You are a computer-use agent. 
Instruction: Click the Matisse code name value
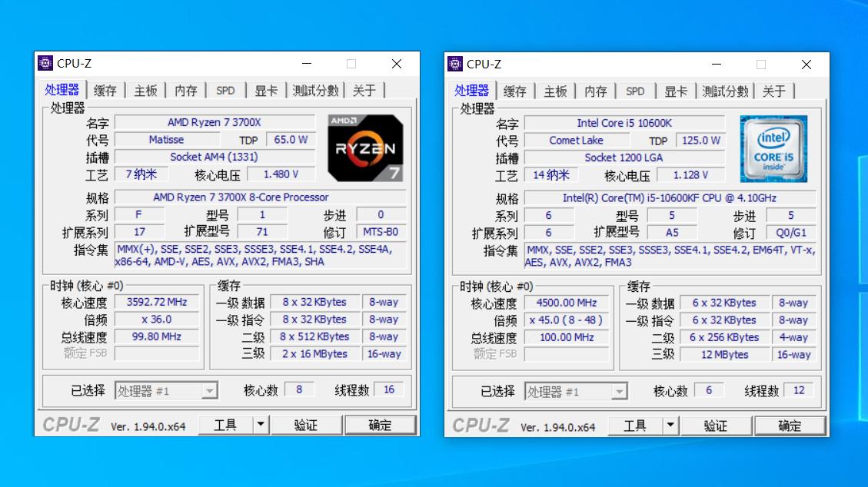(166, 140)
